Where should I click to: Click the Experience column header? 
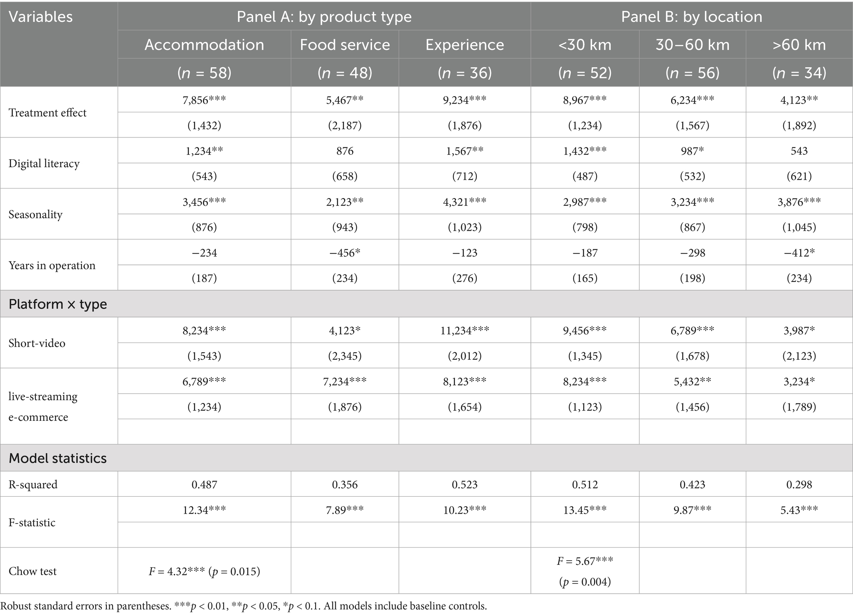[x=464, y=45]
